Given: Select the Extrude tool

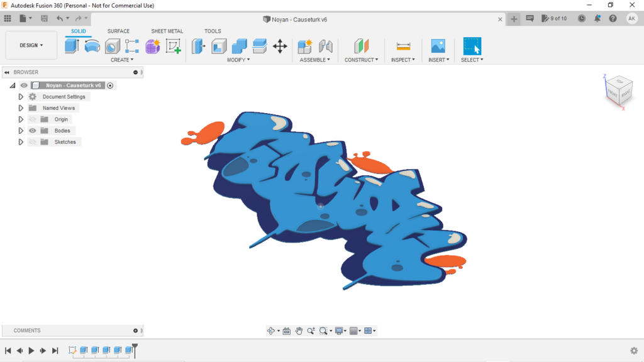Looking at the screenshot, I should (72, 46).
